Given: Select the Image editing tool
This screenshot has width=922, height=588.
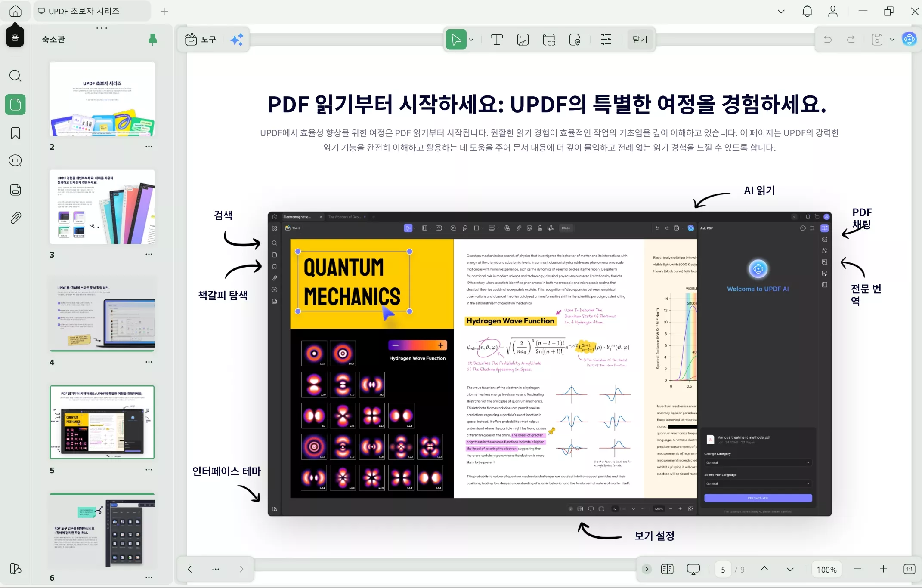Looking at the screenshot, I should 523,40.
